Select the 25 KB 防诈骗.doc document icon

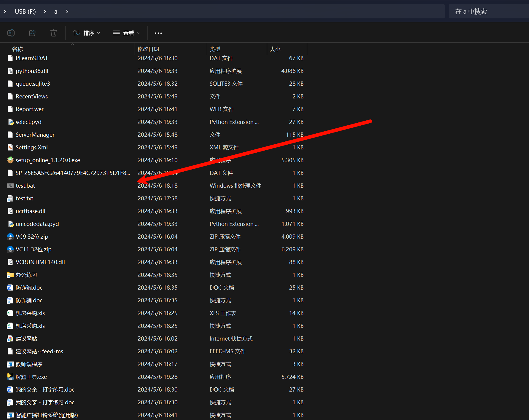[x=10, y=288]
